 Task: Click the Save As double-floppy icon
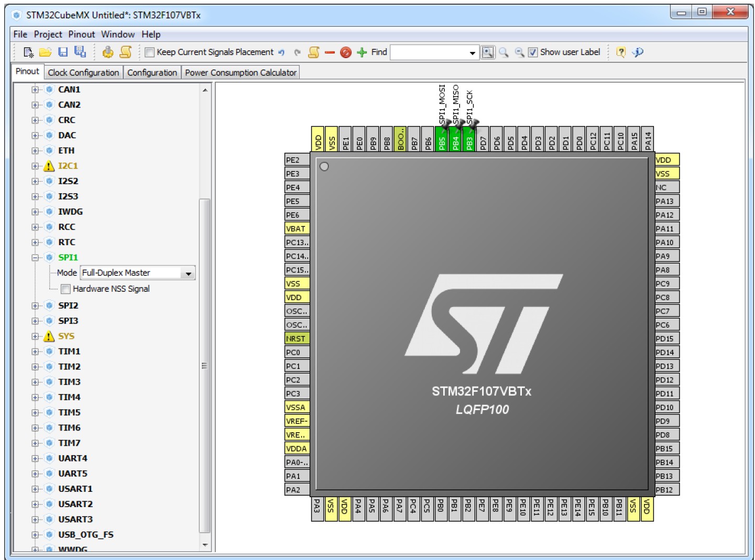[x=80, y=52]
